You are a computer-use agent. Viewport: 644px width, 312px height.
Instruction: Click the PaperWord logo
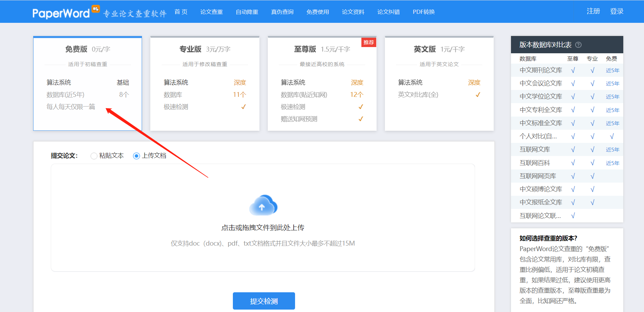point(61,11)
